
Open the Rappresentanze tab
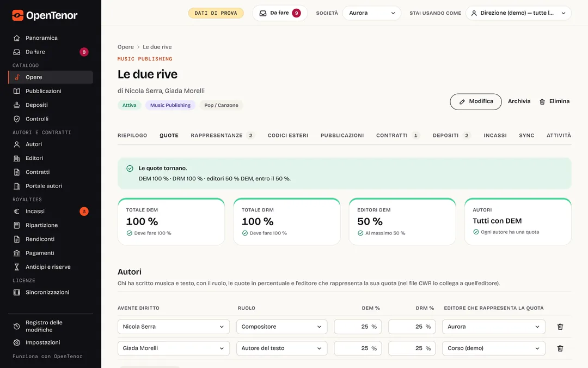[x=223, y=136]
